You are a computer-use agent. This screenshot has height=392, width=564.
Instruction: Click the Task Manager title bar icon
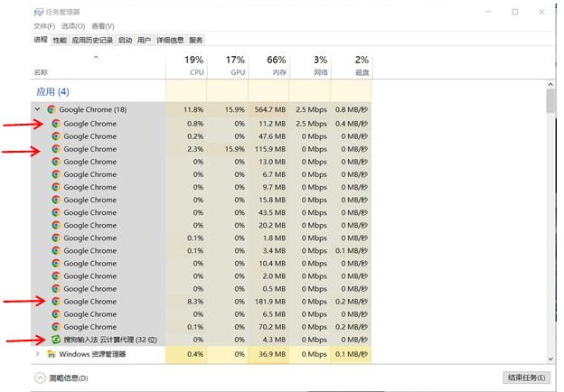point(39,13)
